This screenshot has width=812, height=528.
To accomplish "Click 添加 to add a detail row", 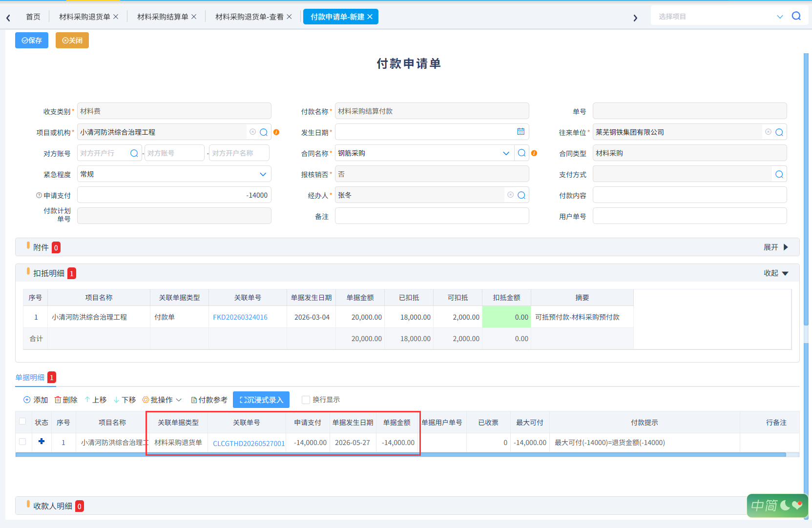I will point(36,400).
